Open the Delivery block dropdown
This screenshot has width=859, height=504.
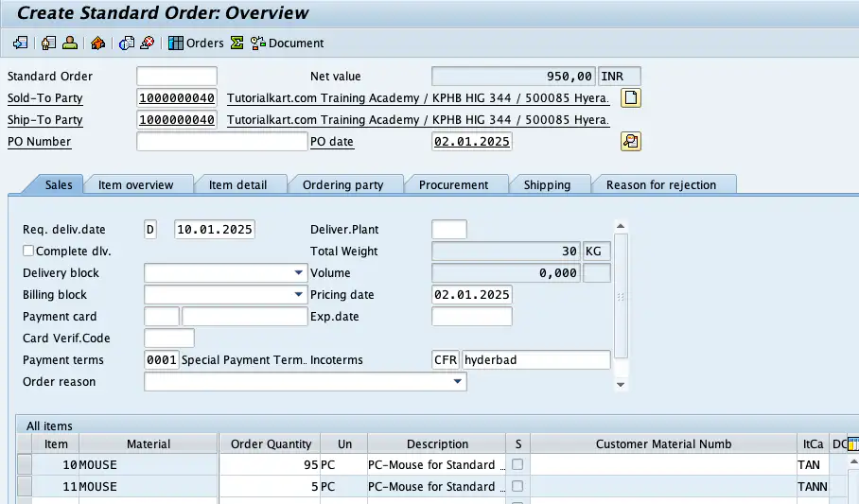(298, 272)
